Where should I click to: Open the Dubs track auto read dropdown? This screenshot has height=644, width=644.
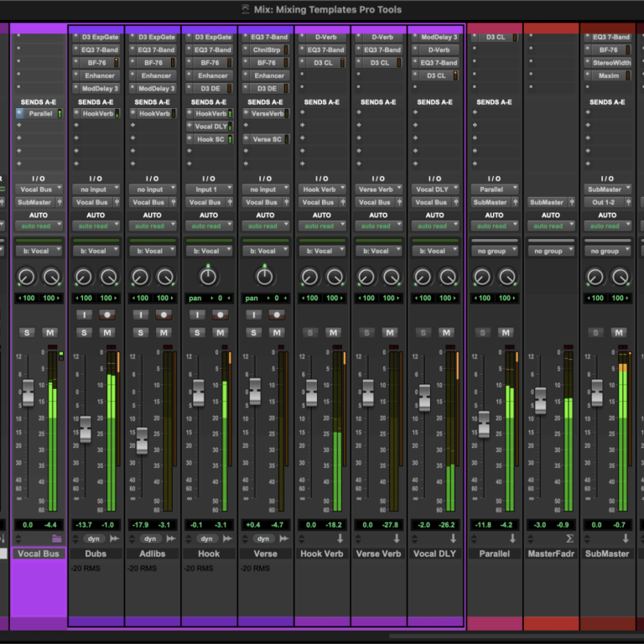[x=96, y=226]
